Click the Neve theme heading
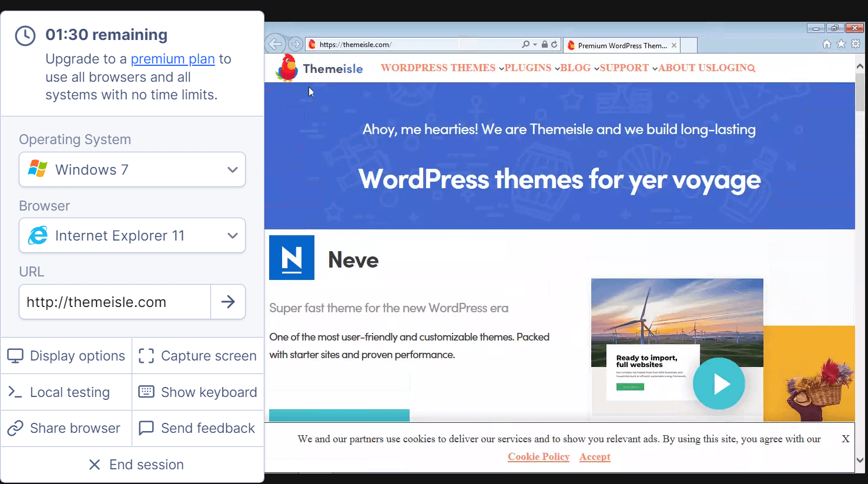 [x=353, y=260]
